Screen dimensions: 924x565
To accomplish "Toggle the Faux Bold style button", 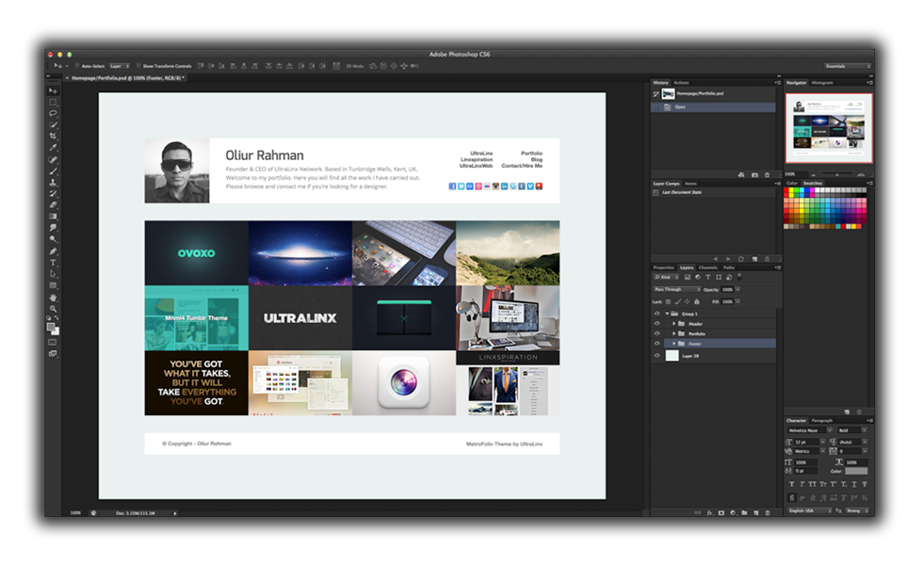I will 791,484.
